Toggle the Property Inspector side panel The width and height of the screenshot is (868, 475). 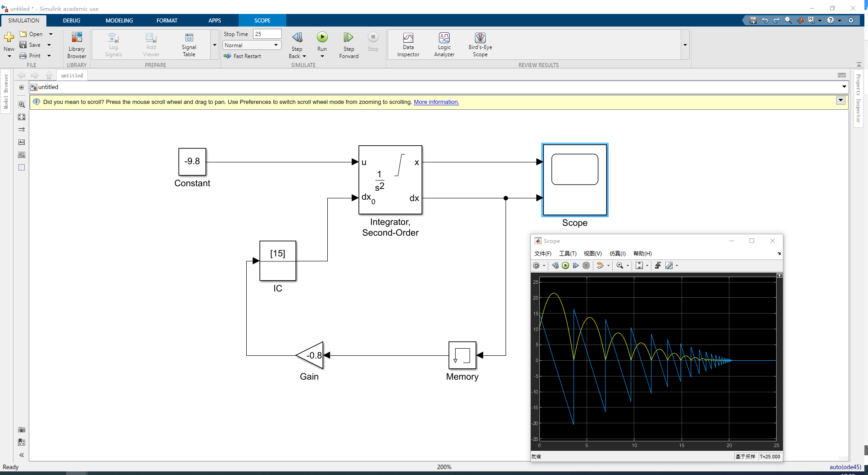858,98
